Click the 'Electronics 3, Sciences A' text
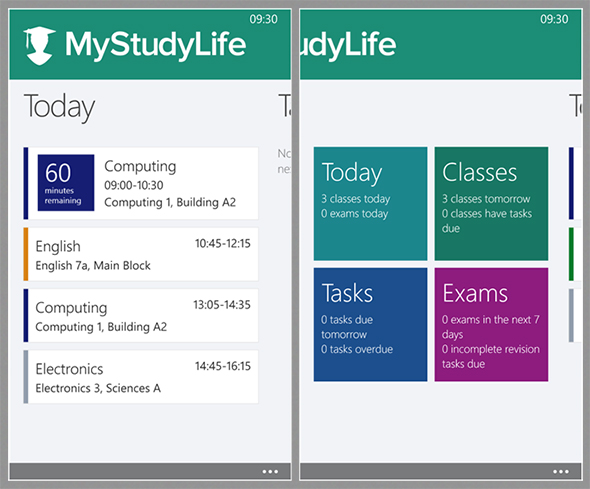The image size is (590, 489). coord(98,388)
